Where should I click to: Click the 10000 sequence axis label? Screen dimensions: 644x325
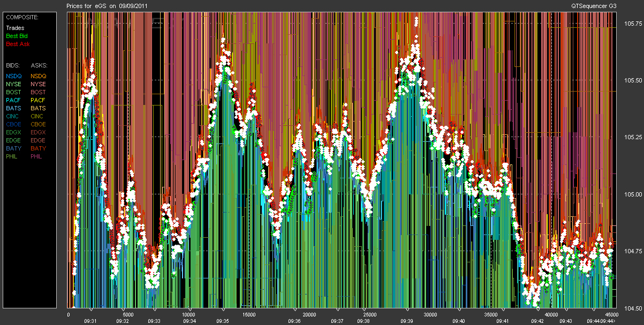pyautogui.click(x=188, y=315)
